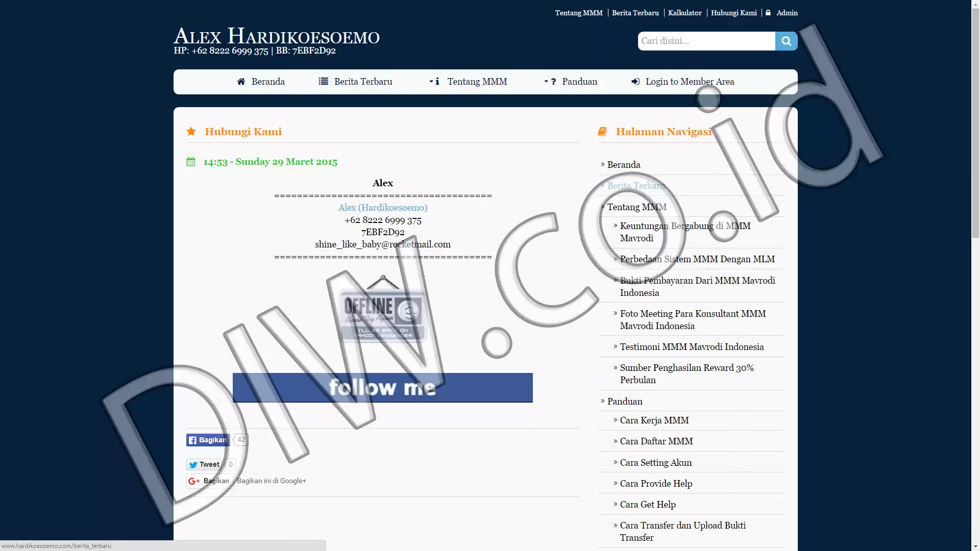Click in the Cari disini search field
Viewport: 980px width, 551px height.
[706, 41]
